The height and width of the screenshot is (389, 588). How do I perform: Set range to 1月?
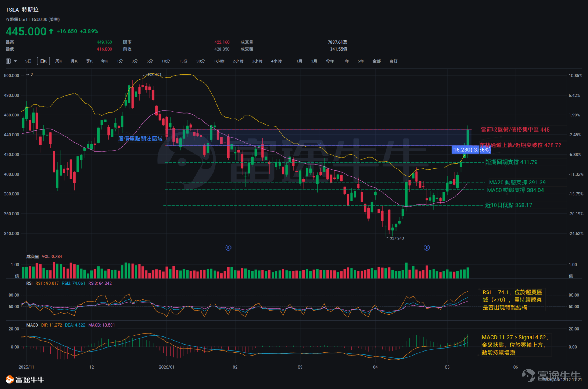pyautogui.click(x=299, y=61)
